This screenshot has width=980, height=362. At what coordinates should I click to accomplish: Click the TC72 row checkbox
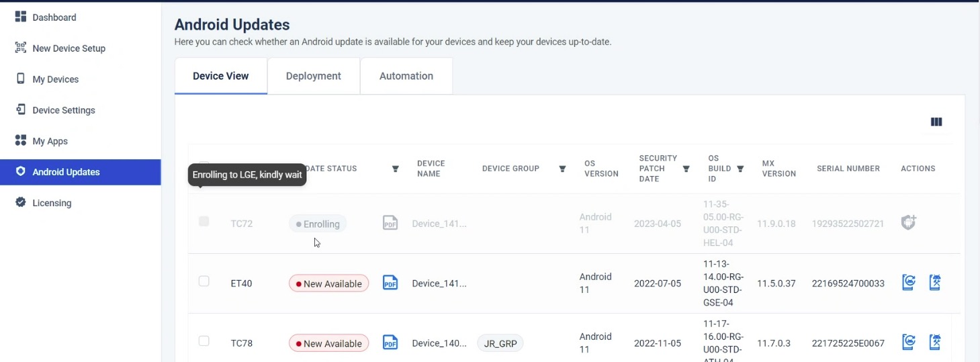[204, 222]
